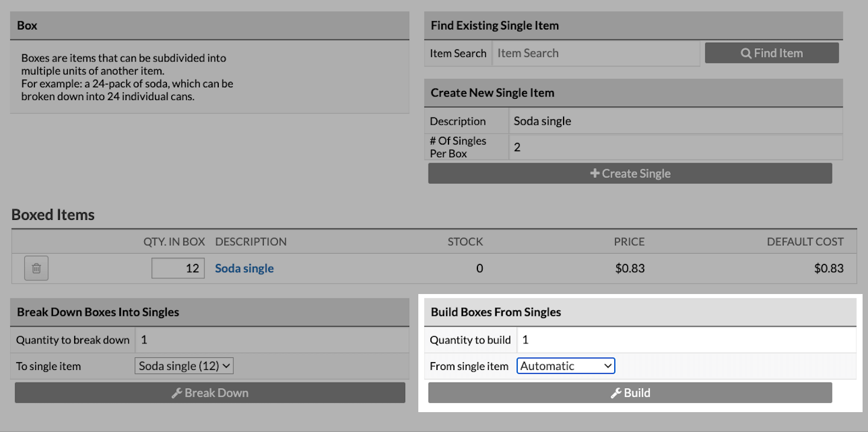868x432 pixels.
Task: Click the stock value 0 in Soda single row
Action: pos(479,269)
